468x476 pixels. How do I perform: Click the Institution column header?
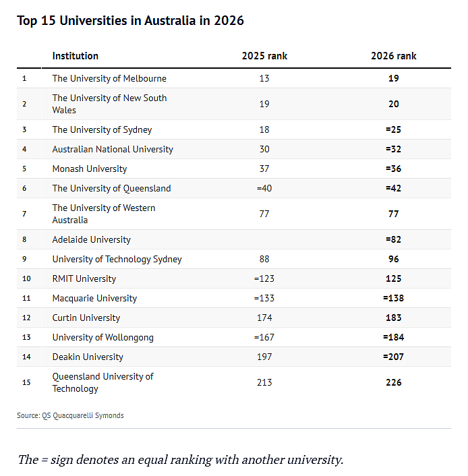(x=76, y=56)
